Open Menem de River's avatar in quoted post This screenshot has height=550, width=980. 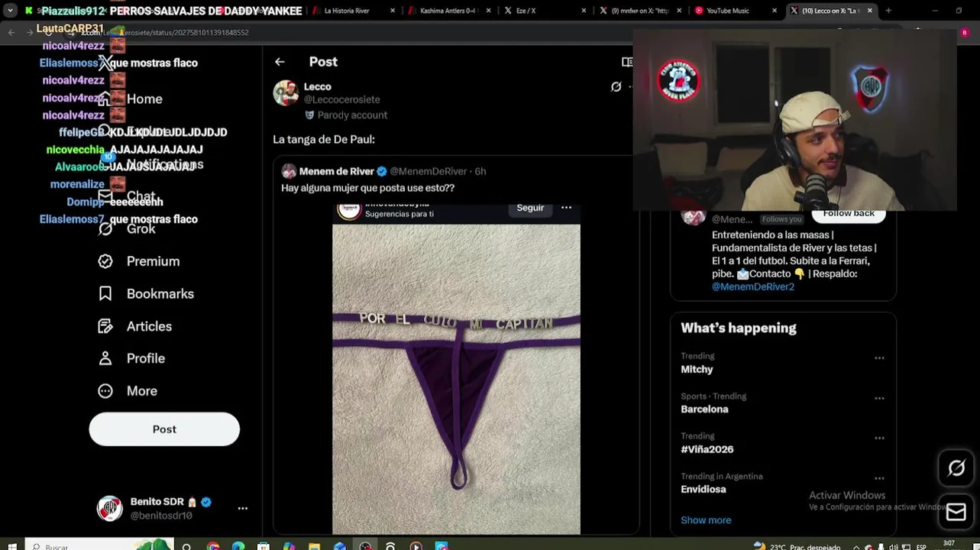[x=289, y=171]
